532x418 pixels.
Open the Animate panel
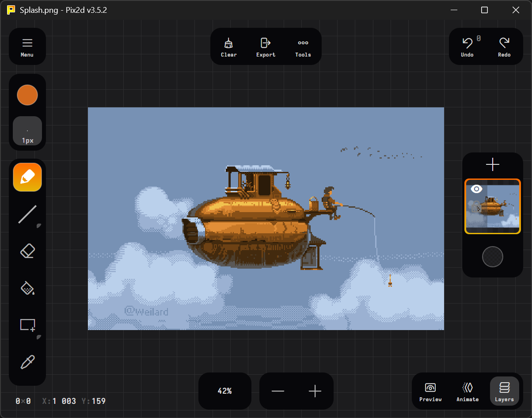coord(467,391)
